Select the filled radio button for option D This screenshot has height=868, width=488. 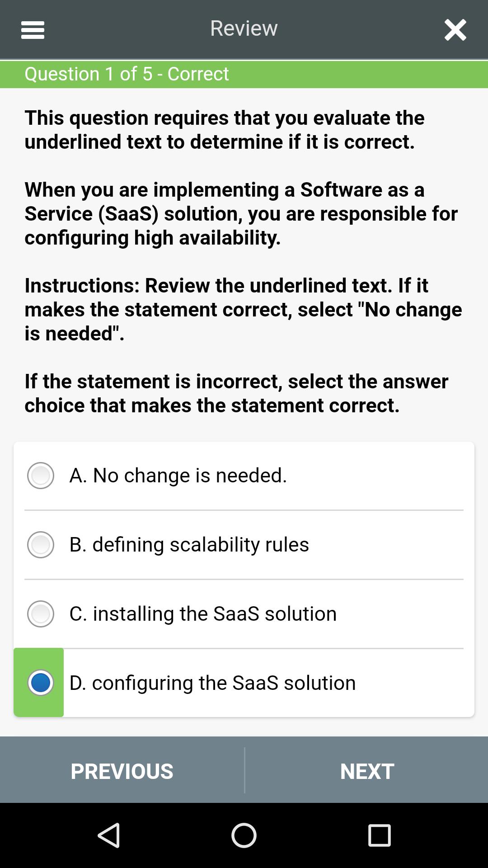coord(41,683)
